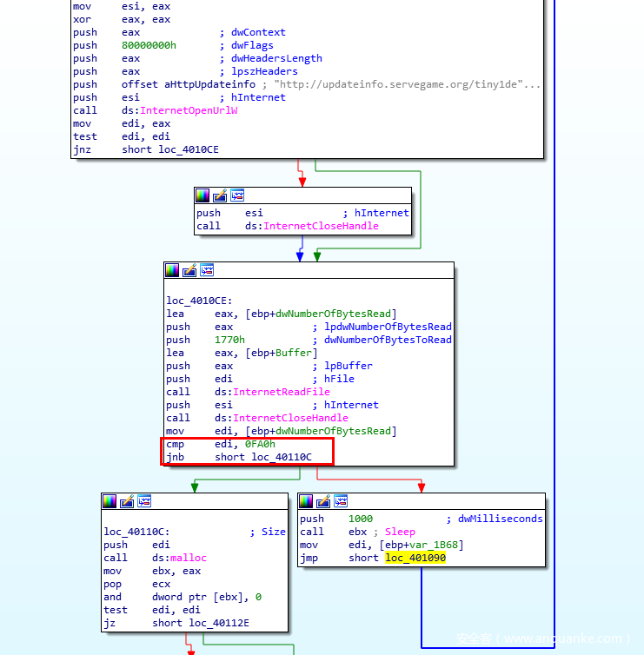The width and height of the screenshot is (644, 655).
Task: Click the color palette icon on the loc_40110C block
Action: 110,501
